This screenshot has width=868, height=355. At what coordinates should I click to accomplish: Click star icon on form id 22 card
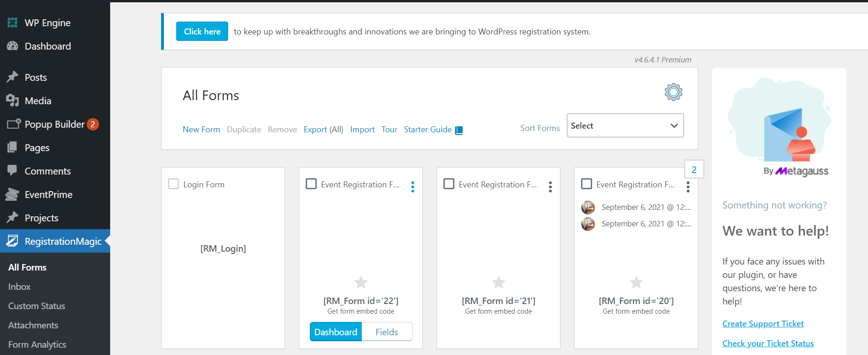[361, 282]
